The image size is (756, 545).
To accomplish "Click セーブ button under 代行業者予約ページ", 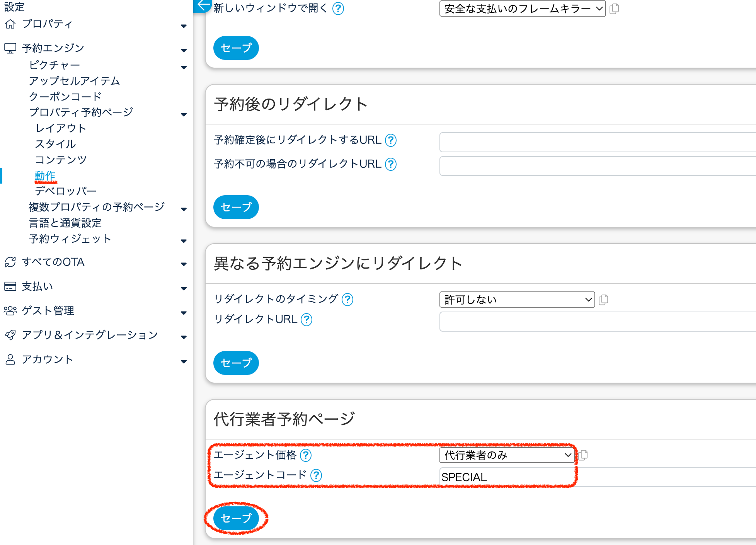I will click(236, 518).
